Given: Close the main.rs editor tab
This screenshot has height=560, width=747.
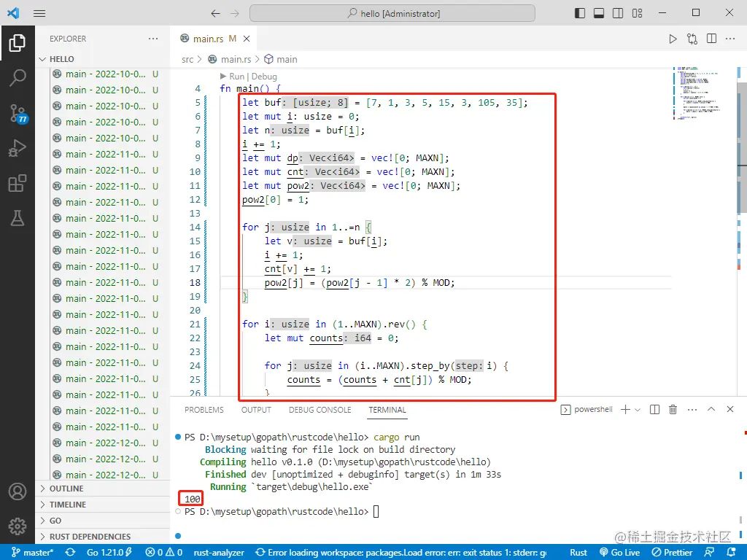Looking at the screenshot, I should pos(247,39).
